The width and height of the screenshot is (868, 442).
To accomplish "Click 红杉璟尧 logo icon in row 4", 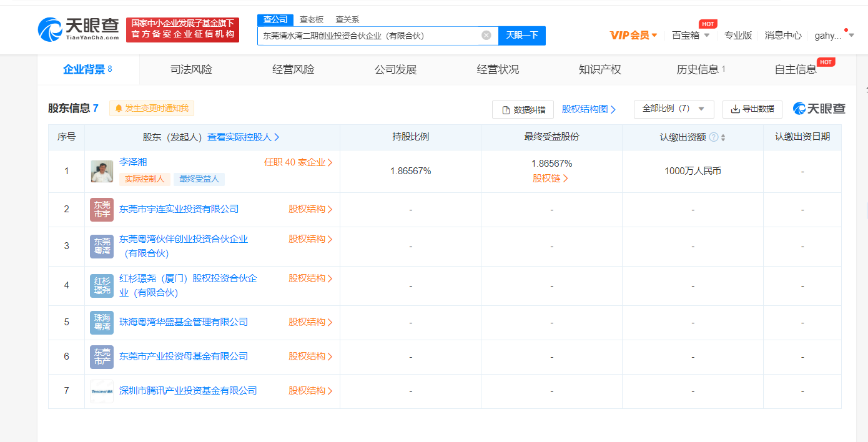I will [102, 286].
